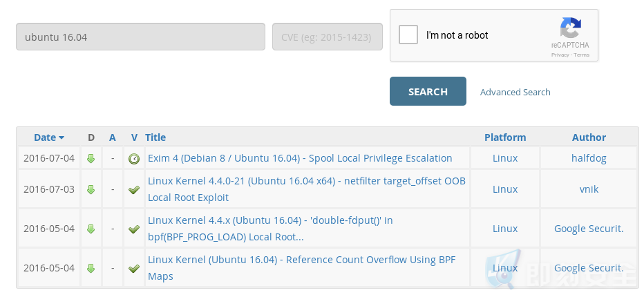Open the Exim 4 Spool Local Privilege Escalation entry

pyautogui.click(x=300, y=158)
